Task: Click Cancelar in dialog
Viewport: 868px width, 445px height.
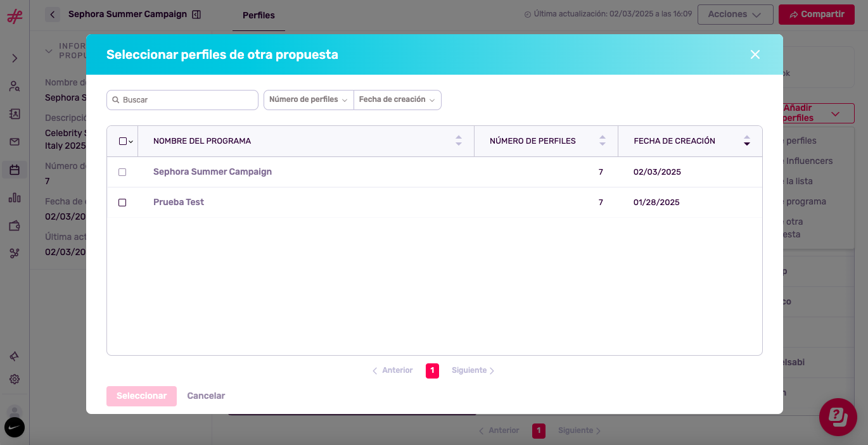Action: click(x=206, y=396)
